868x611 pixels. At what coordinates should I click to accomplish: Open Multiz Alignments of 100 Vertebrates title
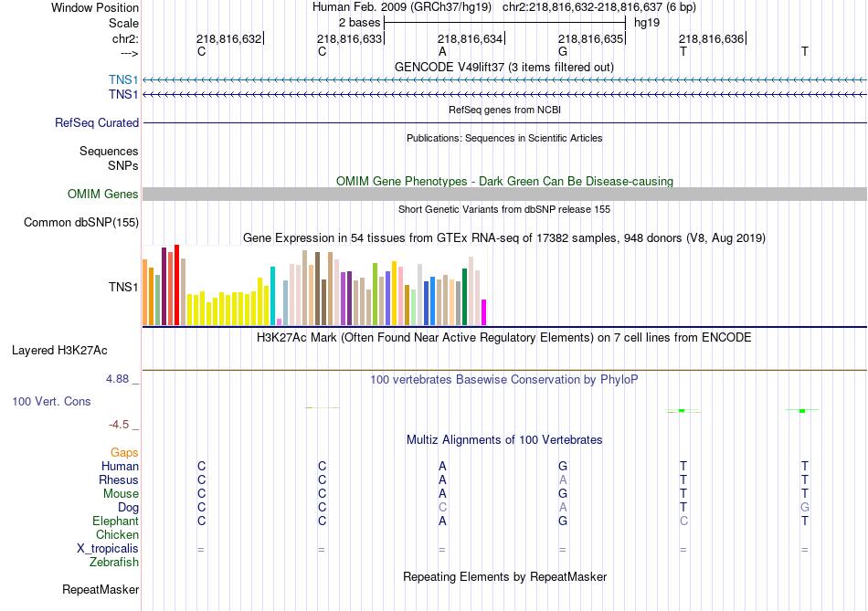(504, 440)
